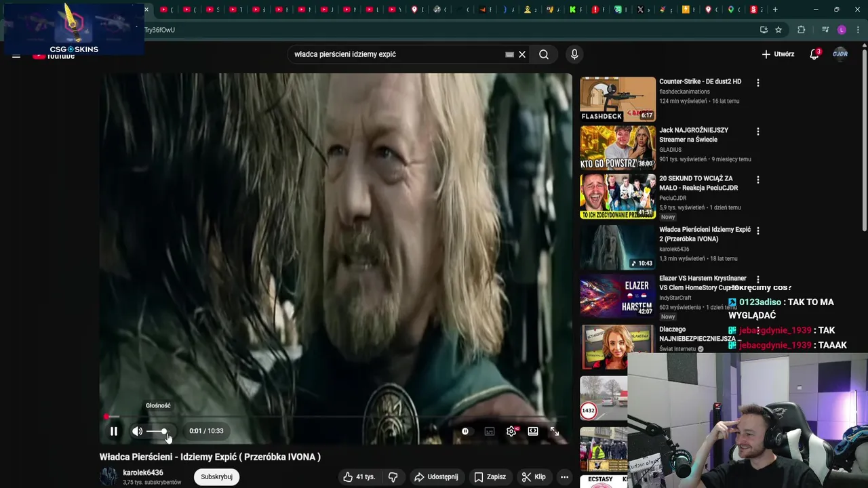
Task: Open browser three-dot menu
Action: coord(859,30)
